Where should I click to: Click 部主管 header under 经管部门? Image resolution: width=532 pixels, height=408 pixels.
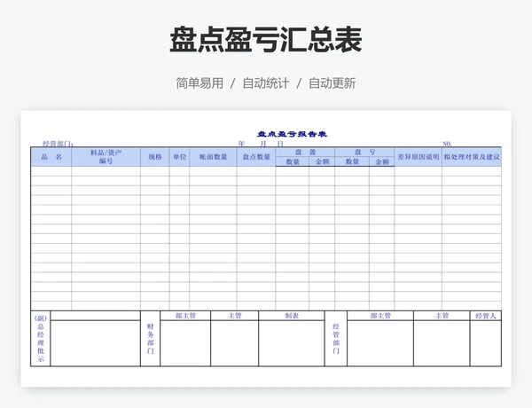[380, 316]
